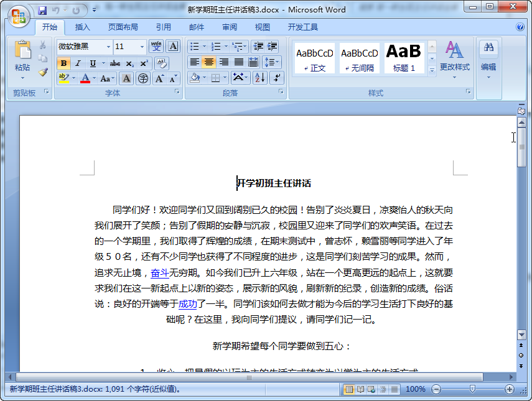Zoom out with the minus button
Screen dimensions: 532x401
pyautogui.click(x=436, y=389)
